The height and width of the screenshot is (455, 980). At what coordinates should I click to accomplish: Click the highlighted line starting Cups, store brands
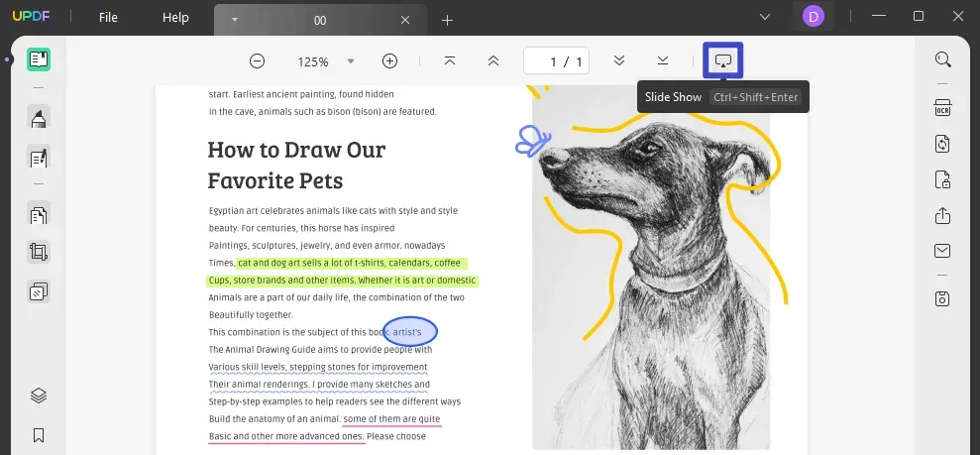click(342, 280)
